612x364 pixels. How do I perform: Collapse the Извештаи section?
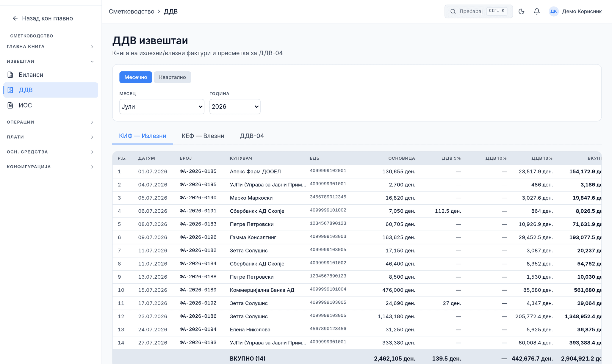51,62
